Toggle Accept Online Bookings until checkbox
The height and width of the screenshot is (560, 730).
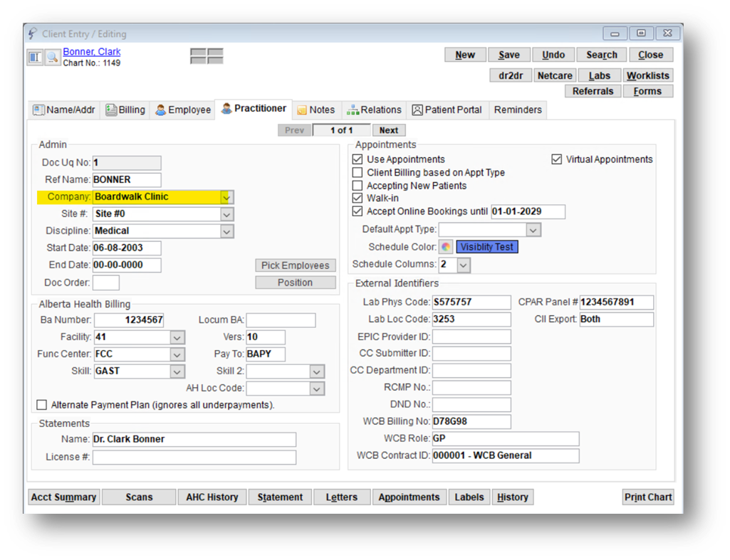358,211
